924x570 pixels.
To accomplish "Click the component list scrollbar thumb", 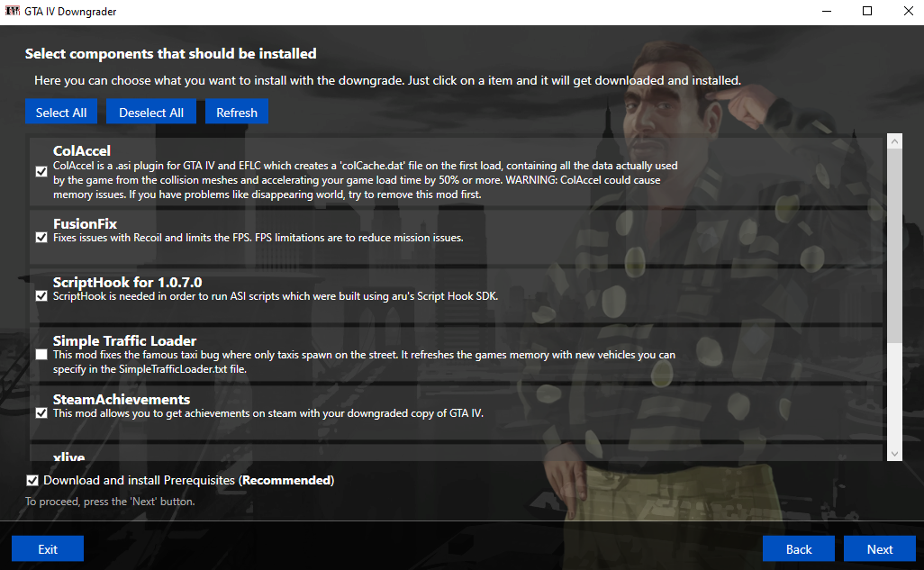I will (x=894, y=245).
